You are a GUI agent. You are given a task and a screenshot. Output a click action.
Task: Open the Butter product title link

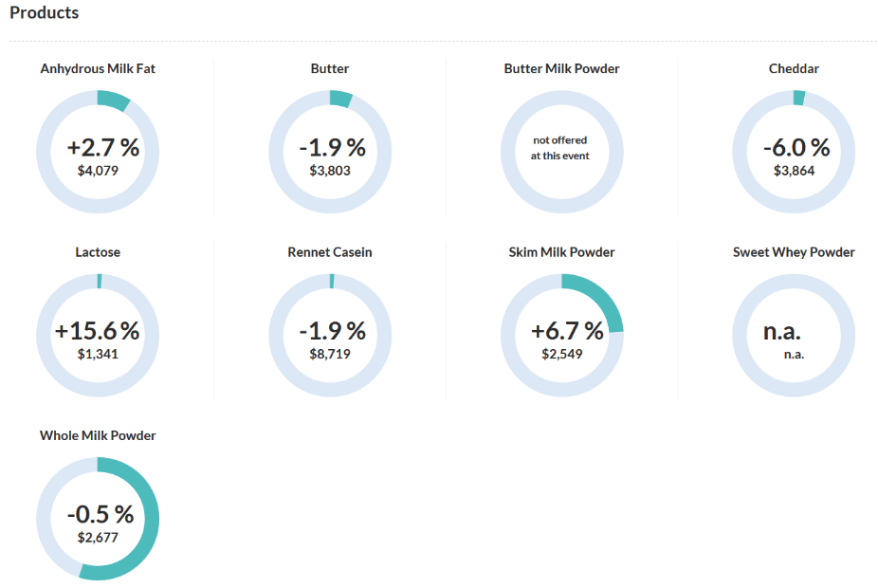(x=330, y=69)
